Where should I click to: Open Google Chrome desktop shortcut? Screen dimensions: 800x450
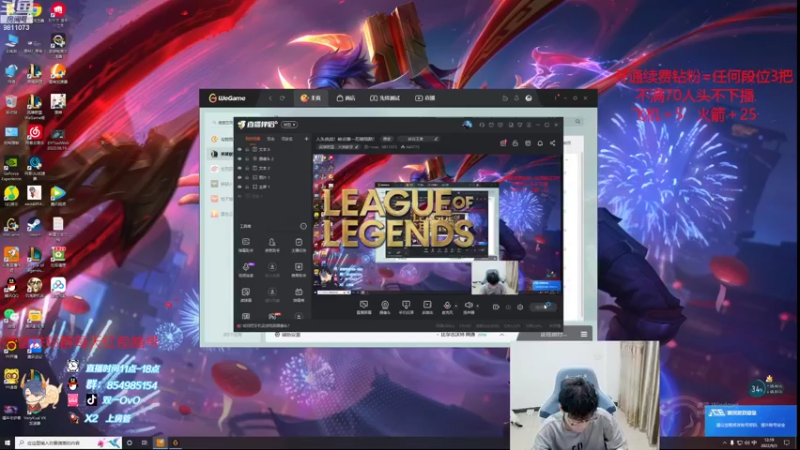coord(34,12)
